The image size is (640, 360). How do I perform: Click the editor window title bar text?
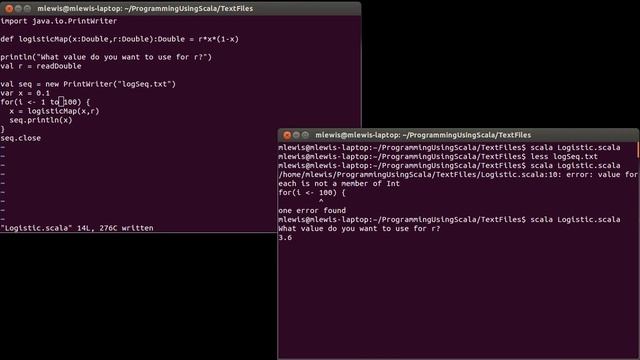[x=145, y=8]
